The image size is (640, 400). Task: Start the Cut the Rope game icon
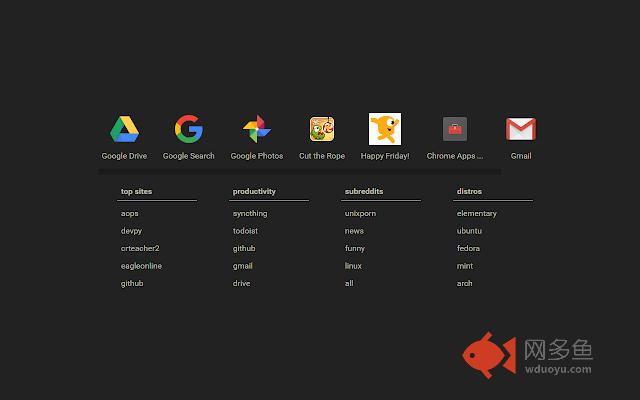tap(322, 129)
